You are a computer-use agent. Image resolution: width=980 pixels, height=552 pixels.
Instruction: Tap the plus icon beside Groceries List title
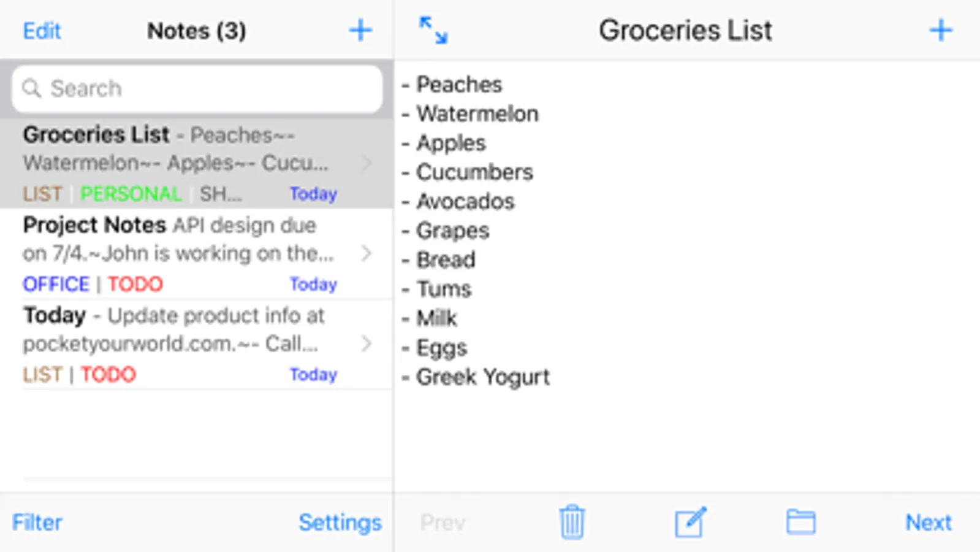point(941,30)
